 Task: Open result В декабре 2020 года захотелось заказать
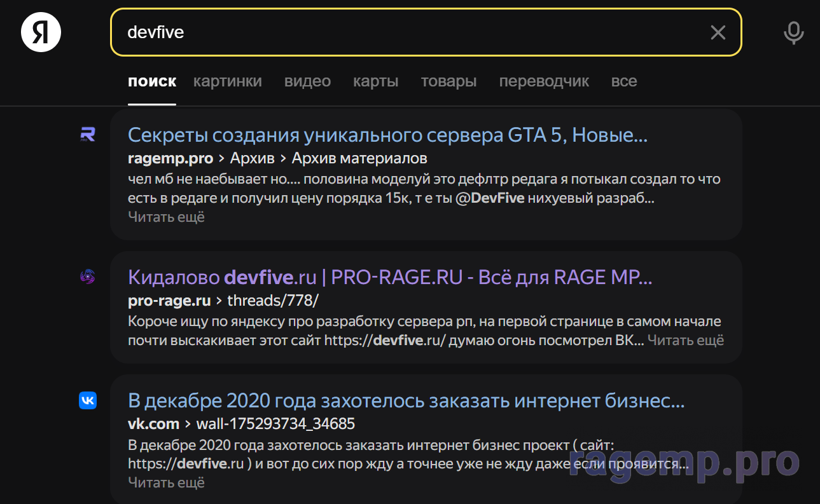pyautogui.click(x=406, y=401)
